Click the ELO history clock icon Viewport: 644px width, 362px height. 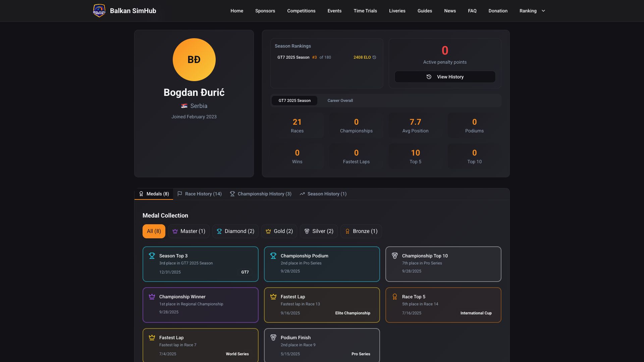point(374,57)
